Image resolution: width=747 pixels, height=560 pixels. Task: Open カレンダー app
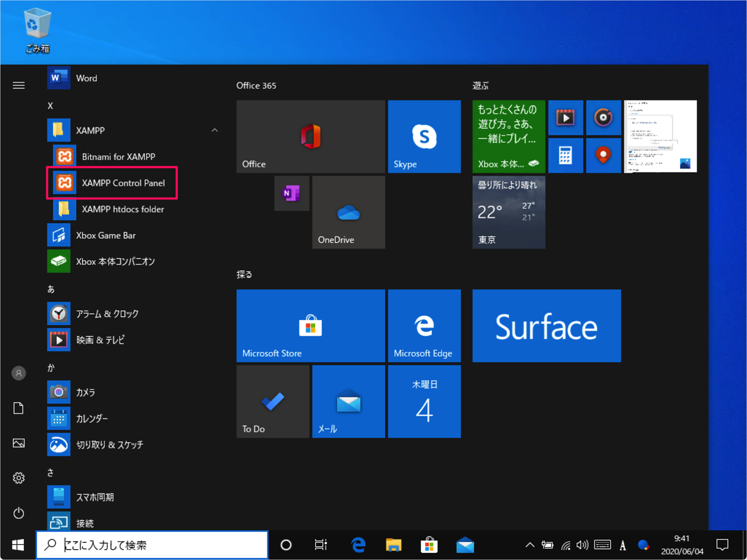pyautogui.click(x=133, y=418)
